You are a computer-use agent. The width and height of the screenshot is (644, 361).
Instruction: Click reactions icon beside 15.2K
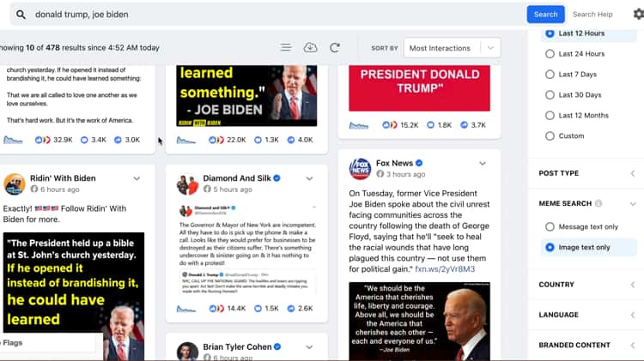[390, 124]
